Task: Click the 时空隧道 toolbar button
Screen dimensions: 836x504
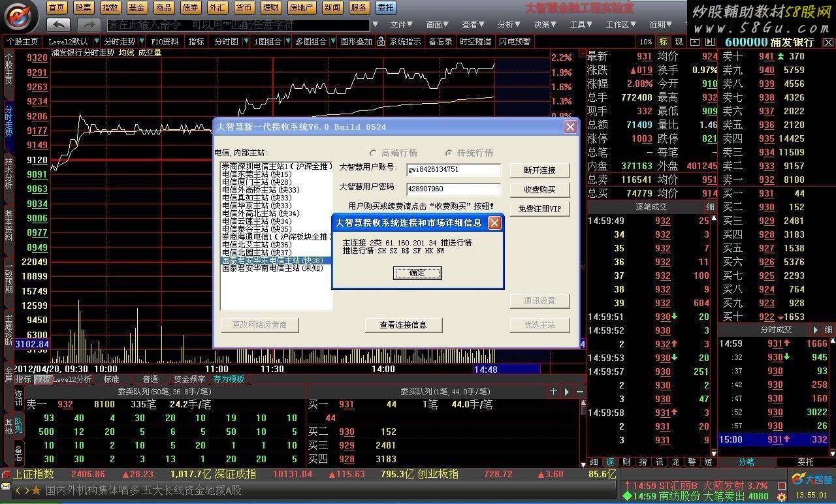Action: 475,41
